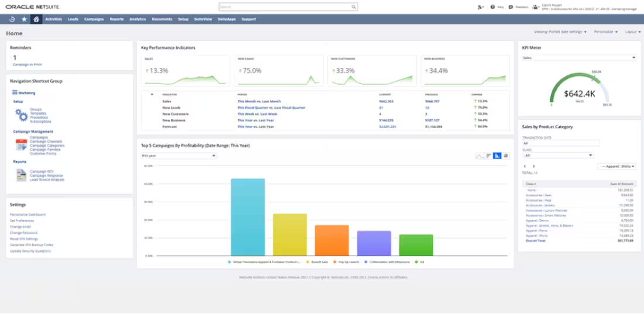644x314 pixels.
Task: Open the Campaigns menu
Action: [x=94, y=19]
